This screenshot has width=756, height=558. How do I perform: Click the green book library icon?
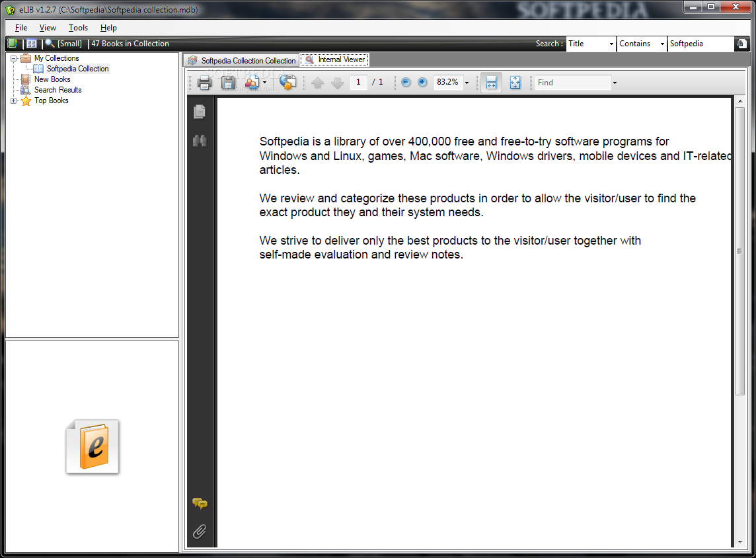pyautogui.click(x=13, y=44)
